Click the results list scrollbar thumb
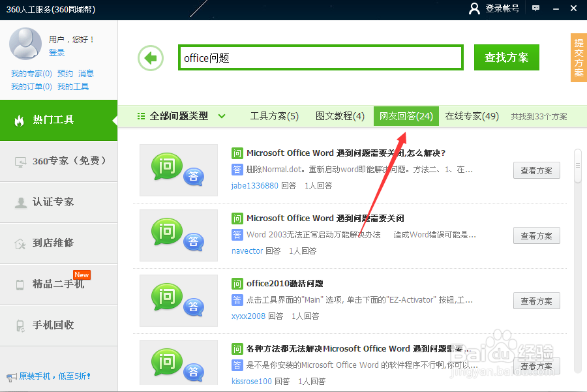The image size is (587, 392). pos(578,166)
